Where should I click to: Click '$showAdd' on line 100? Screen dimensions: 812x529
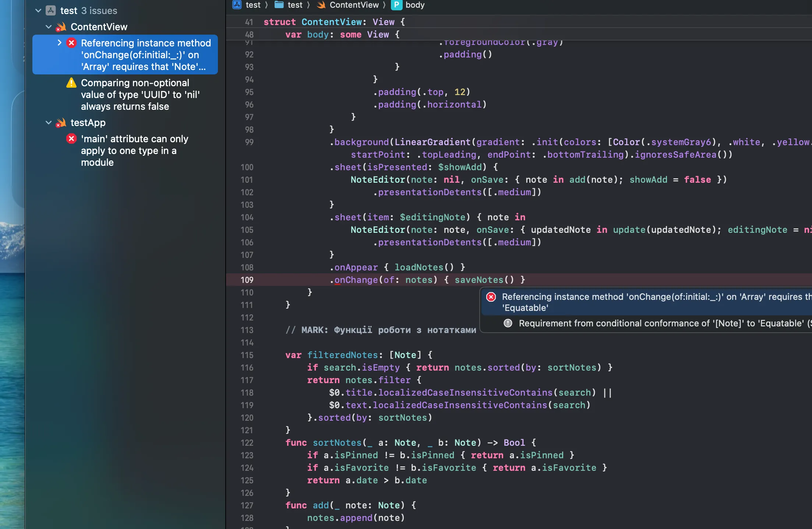pyautogui.click(x=460, y=167)
